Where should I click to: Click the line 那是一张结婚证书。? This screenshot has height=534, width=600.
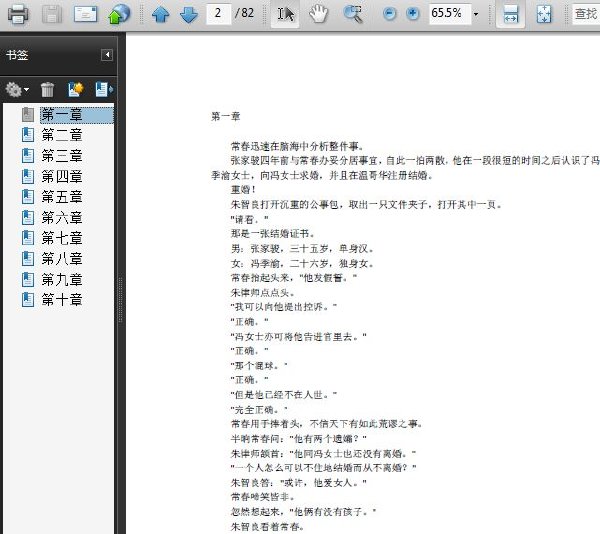point(273,234)
